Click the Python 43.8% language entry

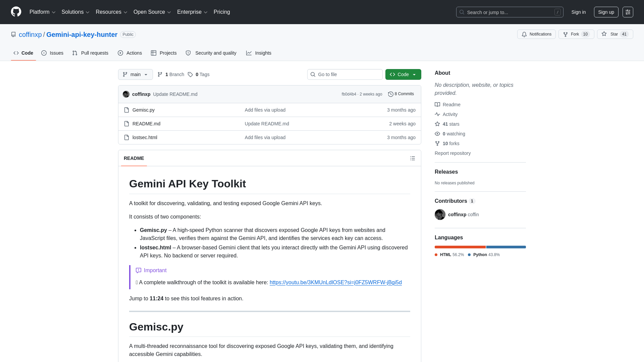coord(484,255)
